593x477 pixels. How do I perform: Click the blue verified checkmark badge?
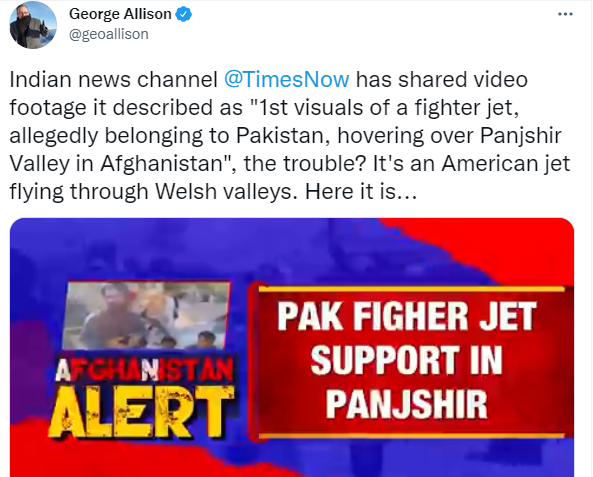pos(184,14)
